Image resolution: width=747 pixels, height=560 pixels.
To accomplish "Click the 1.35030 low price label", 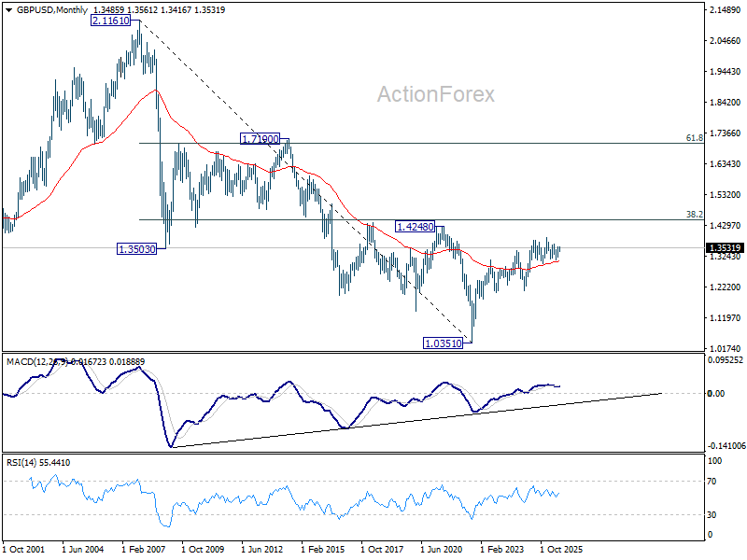I will (136, 249).
